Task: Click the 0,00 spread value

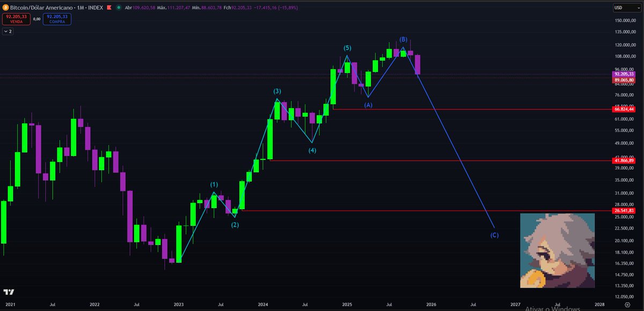Action: [x=36, y=19]
